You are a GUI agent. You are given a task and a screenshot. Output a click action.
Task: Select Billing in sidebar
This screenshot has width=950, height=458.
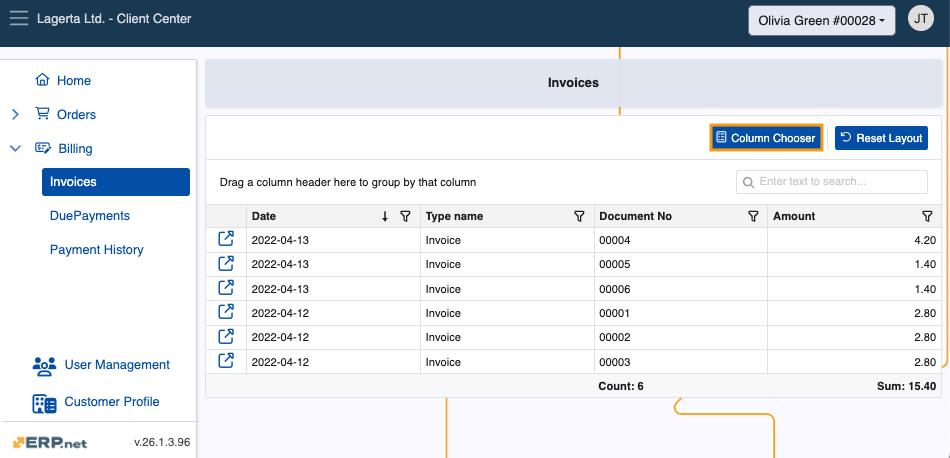[x=75, y=148]
